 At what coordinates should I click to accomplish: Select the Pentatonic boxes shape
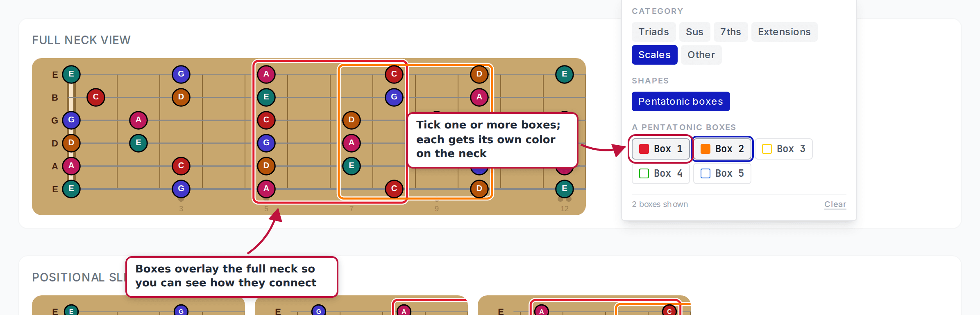click(x=681, y=101)
